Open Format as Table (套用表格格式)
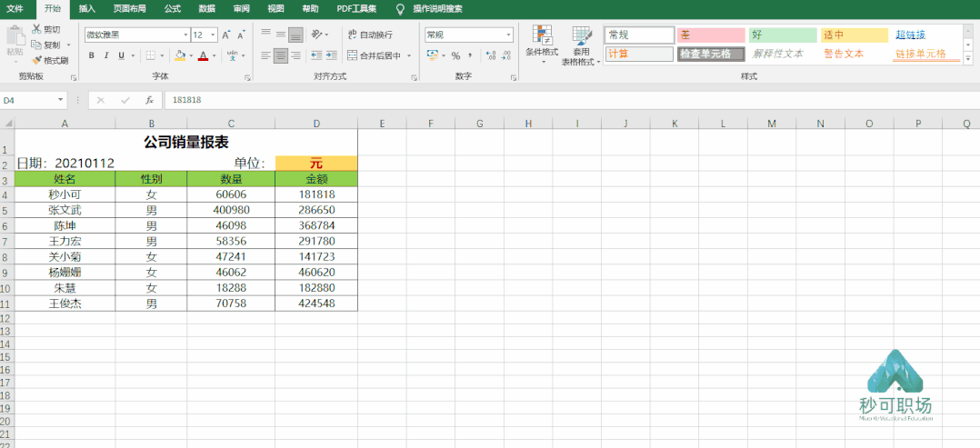 [x=581, y=46]
